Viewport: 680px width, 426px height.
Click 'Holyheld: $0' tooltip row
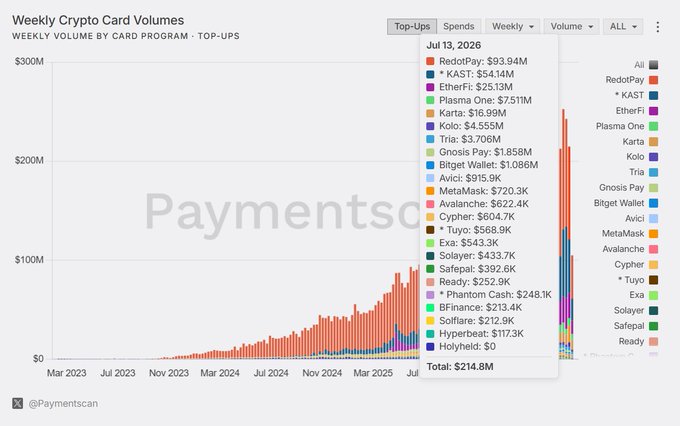pyautogui.click(x=461, y=347)
